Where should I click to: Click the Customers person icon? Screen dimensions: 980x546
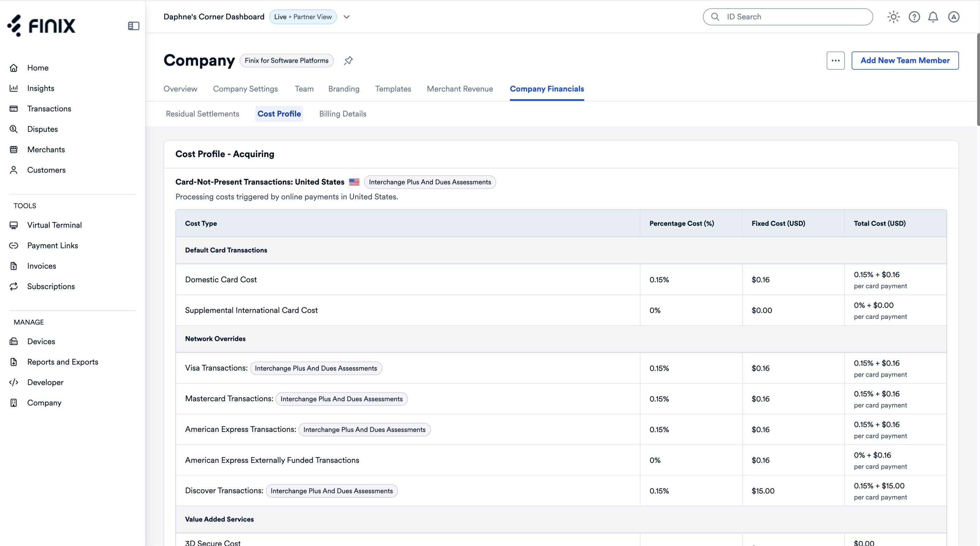[x=14, y=170]
